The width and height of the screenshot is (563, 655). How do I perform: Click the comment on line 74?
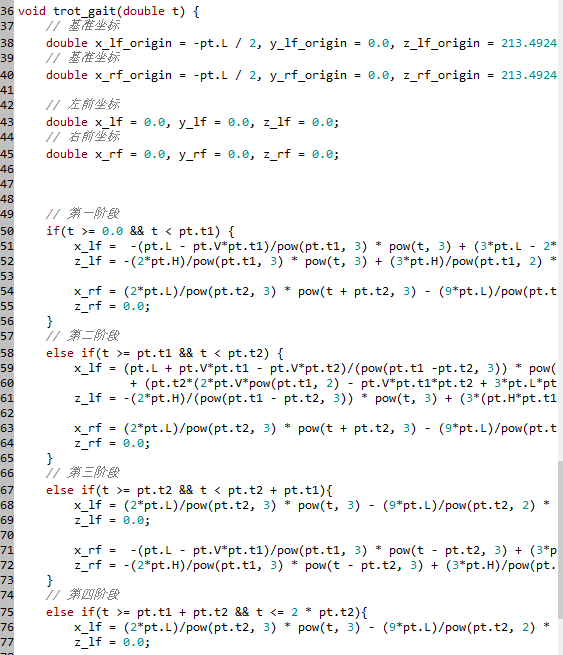(83, 594)
